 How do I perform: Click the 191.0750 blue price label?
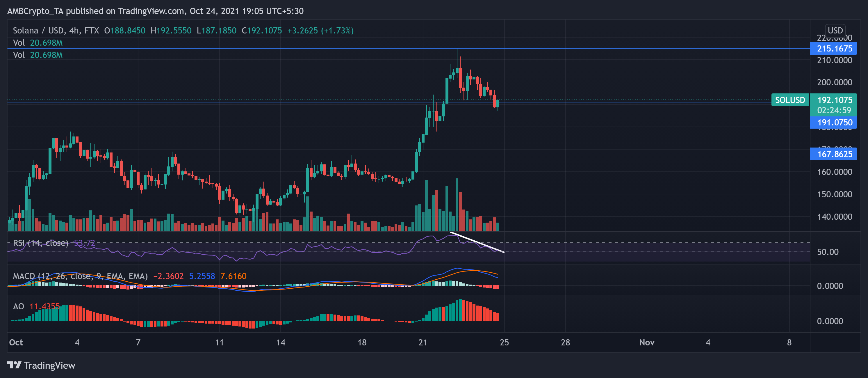tap(834, 123)
